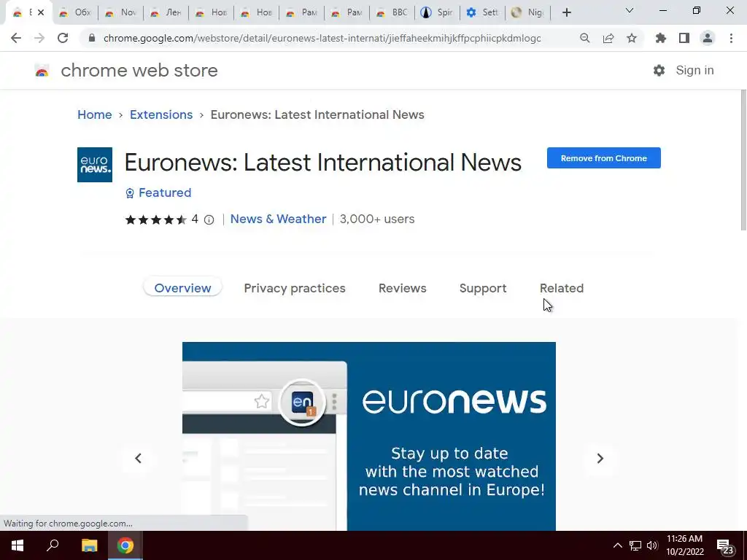The image size is (747, 560).
Task: Click the share page icon
Action: (608, 38)
